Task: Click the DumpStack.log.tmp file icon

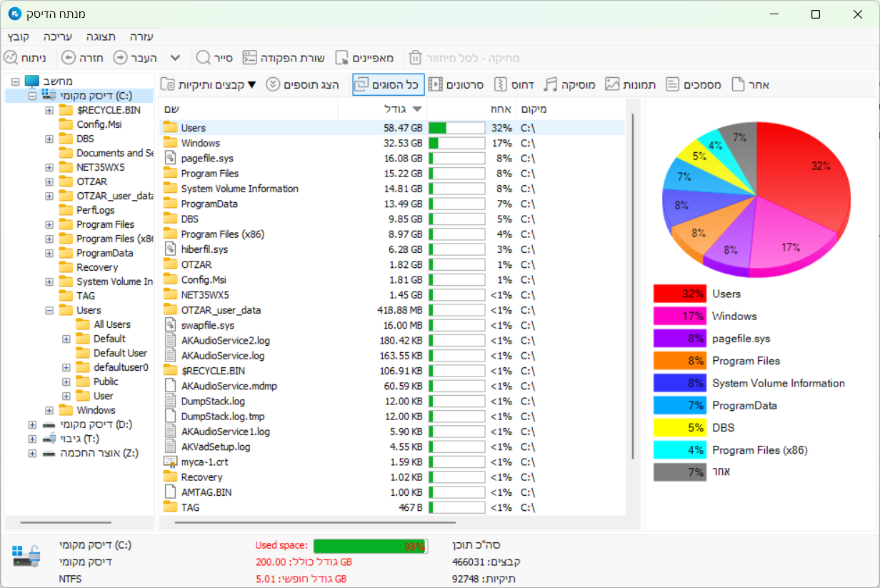Action: 170,416
